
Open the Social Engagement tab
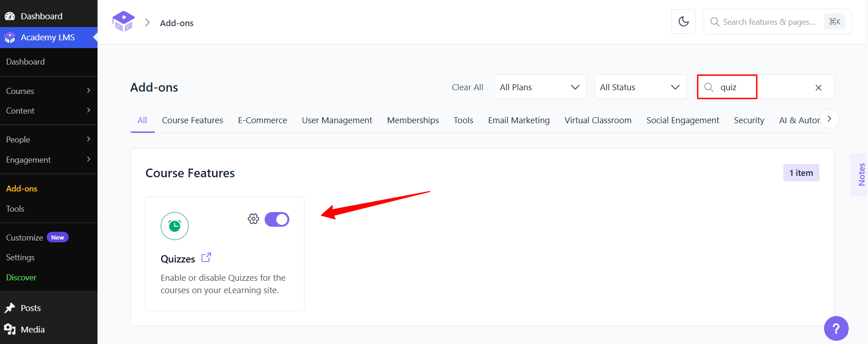(x=683, y=120)
